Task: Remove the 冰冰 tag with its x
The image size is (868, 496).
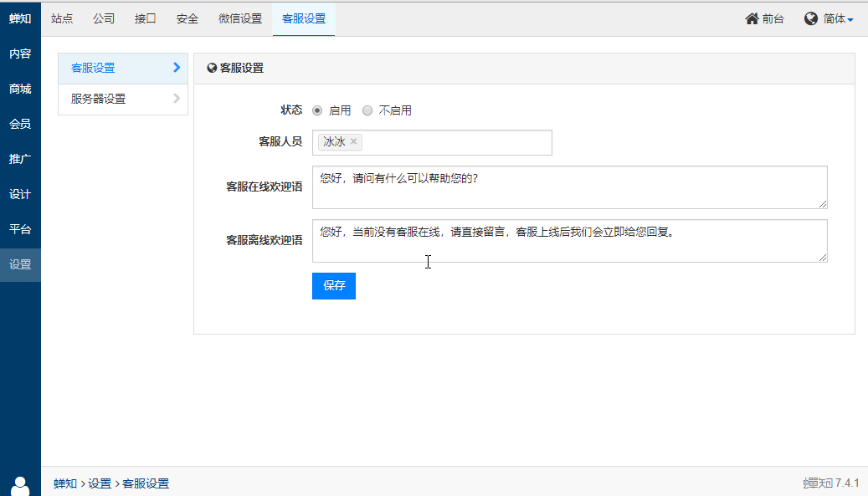Action: [x=354, y=142]
